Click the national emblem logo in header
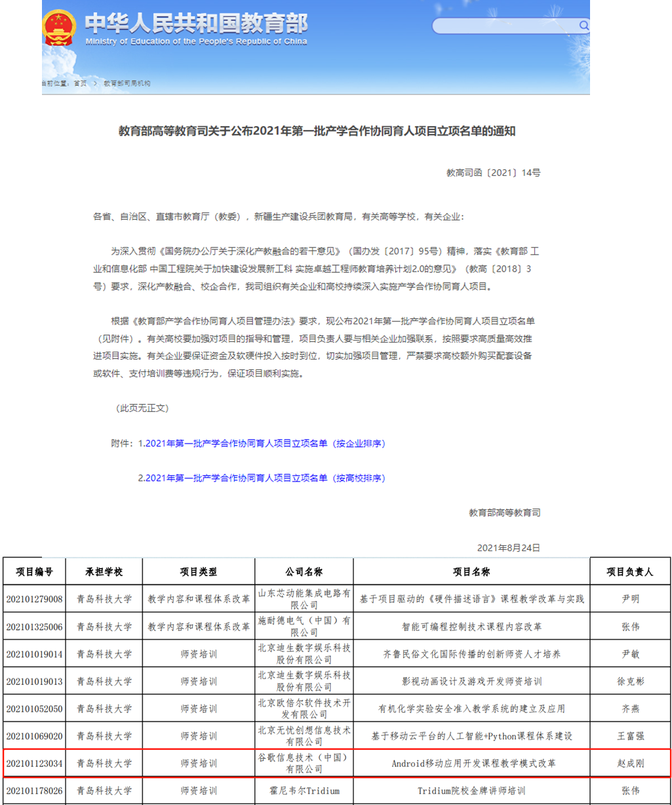This screenshot has width=672, height=805. [x=60, y=26]
